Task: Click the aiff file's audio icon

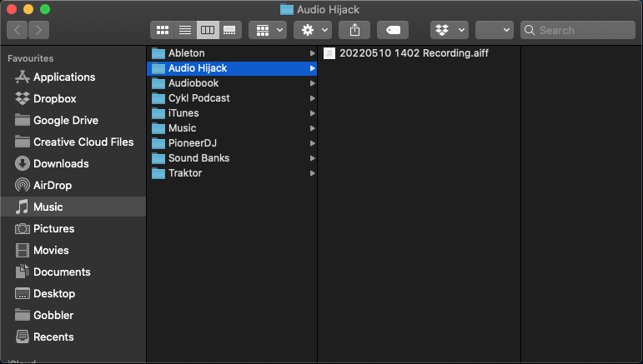Action: [329, 53]
